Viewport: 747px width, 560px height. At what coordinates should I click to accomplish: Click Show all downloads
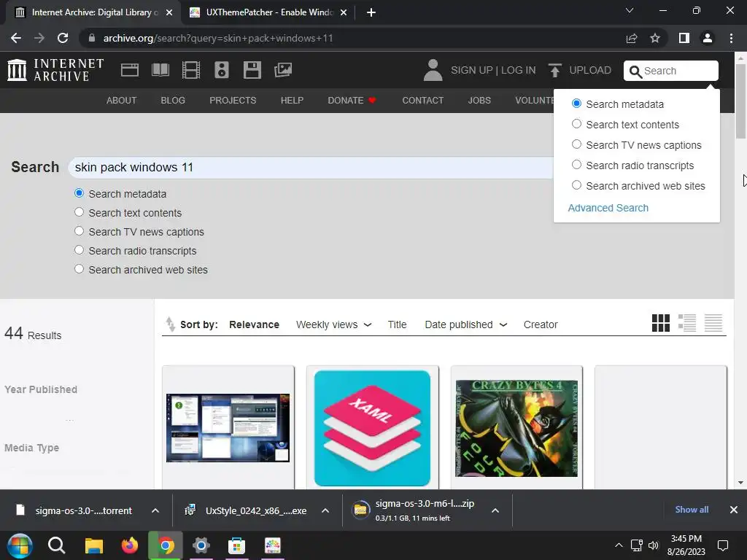692,510
